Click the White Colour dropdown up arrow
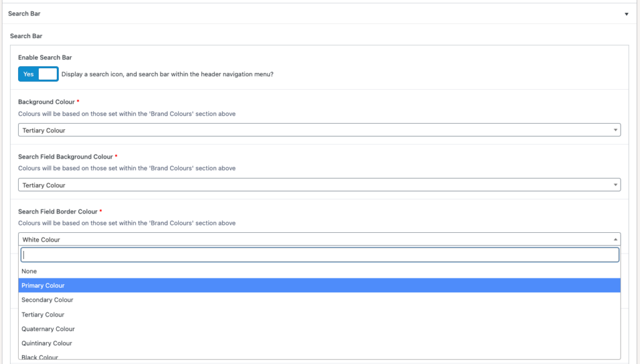This screenshot has width=640, height=364. coord(616,239)
